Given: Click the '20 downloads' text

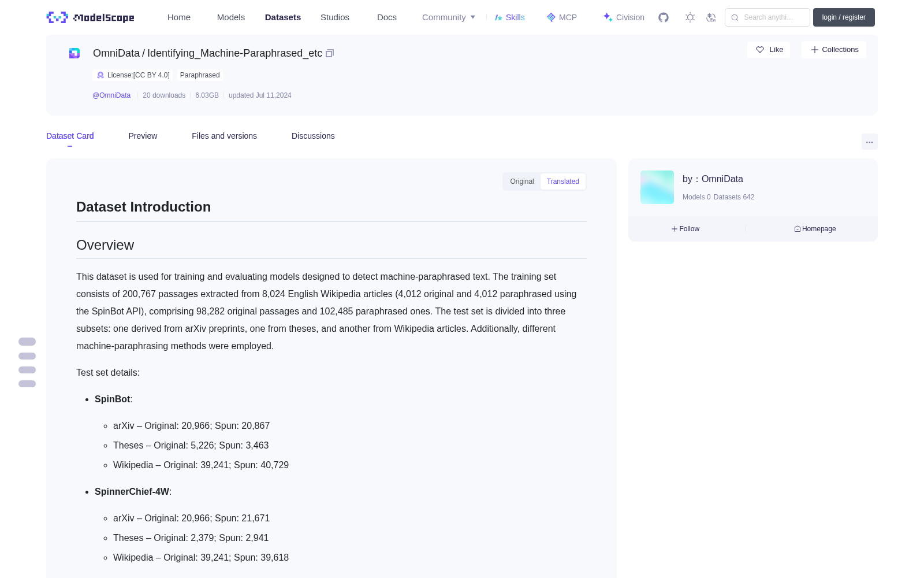Looking at the screenshot, I should click(x=164, y=95).
